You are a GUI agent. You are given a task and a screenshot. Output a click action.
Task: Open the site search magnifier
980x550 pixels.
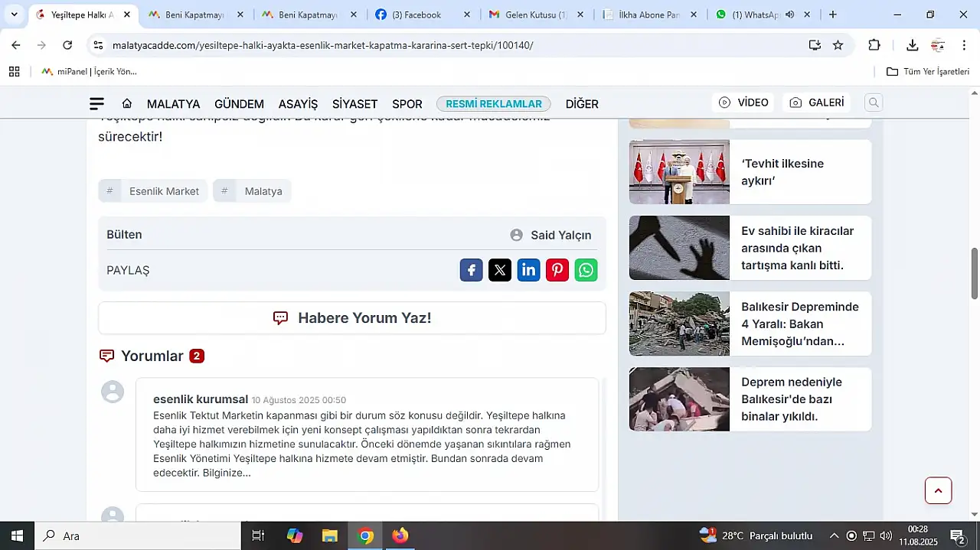coord(874,103)
